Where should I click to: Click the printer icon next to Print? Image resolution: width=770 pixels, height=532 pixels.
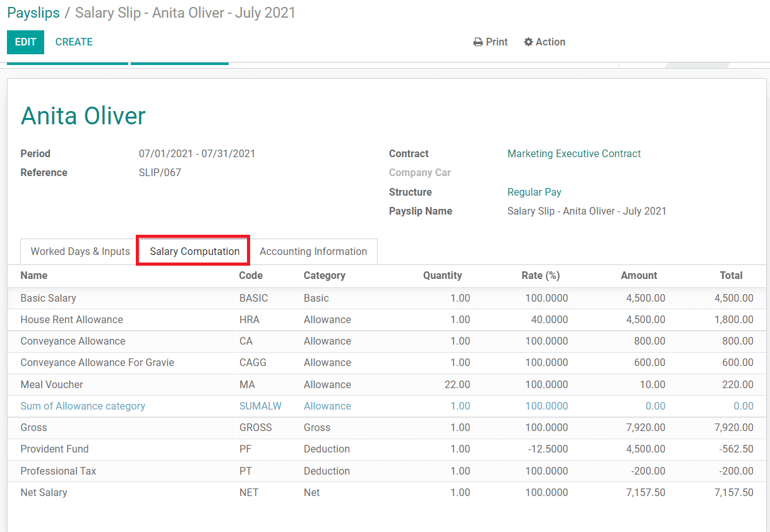[478, 42]
